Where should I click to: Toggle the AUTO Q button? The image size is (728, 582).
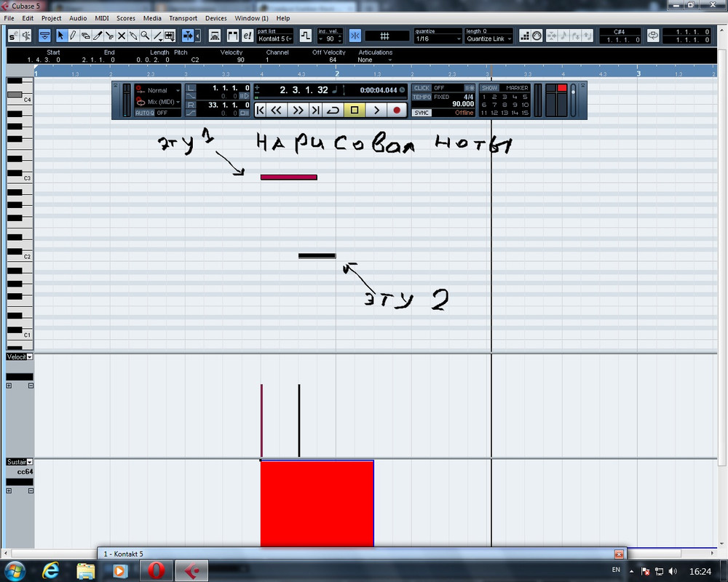(144, 113)
